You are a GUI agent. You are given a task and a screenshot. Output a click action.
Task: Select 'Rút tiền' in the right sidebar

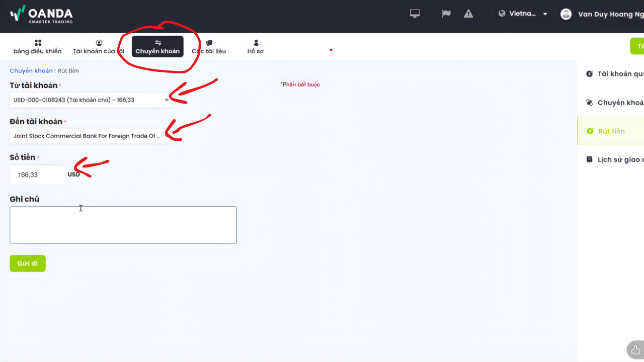(611, 131)
